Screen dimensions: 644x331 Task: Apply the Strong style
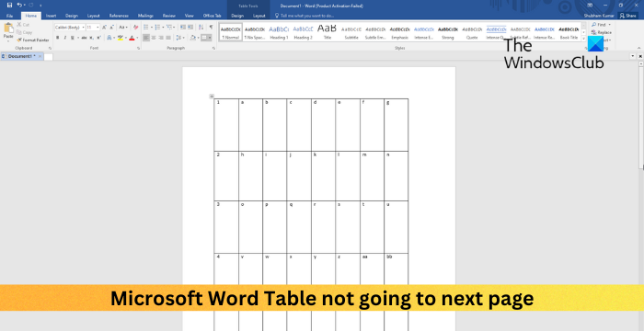pos(448,32)
